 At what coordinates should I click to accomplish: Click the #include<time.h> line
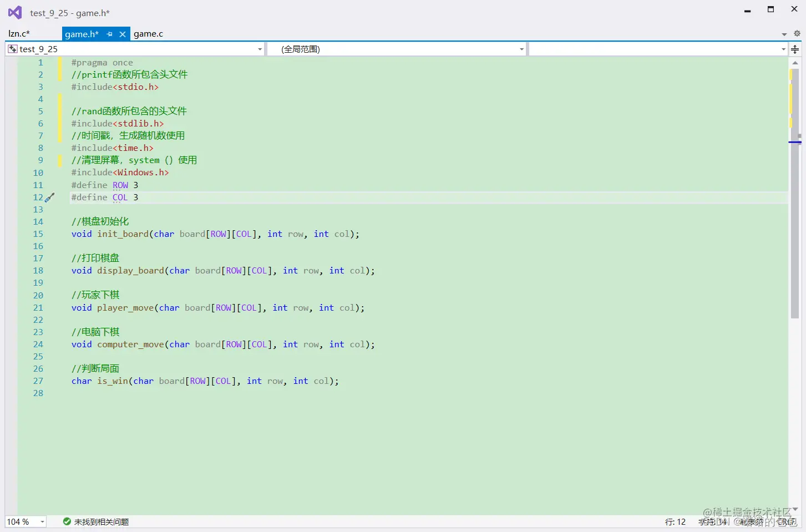tap(112, 148)
